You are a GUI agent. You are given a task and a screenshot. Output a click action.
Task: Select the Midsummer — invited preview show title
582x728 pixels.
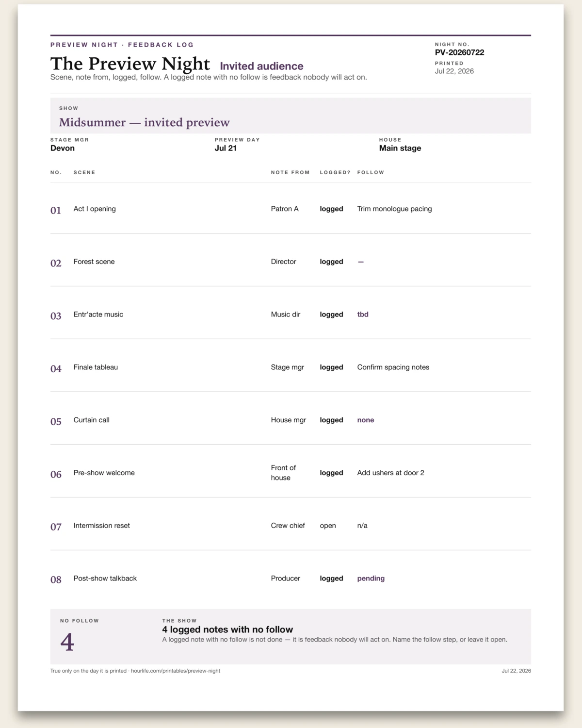[144, 122]
